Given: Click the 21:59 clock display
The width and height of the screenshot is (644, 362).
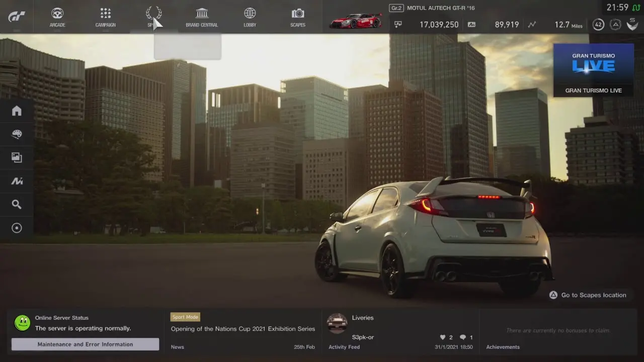Looking at the screenshot, I should click(617, 8).
